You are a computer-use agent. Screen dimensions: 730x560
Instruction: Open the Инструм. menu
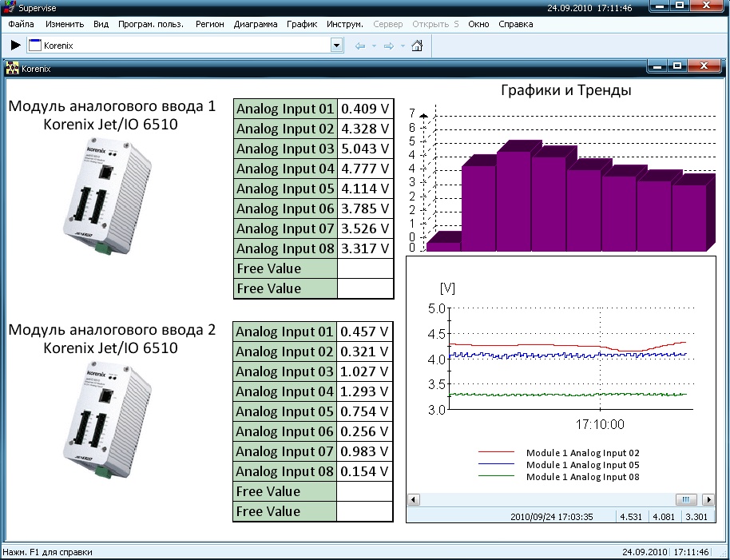pyautogui.click(x=345, y=24)
